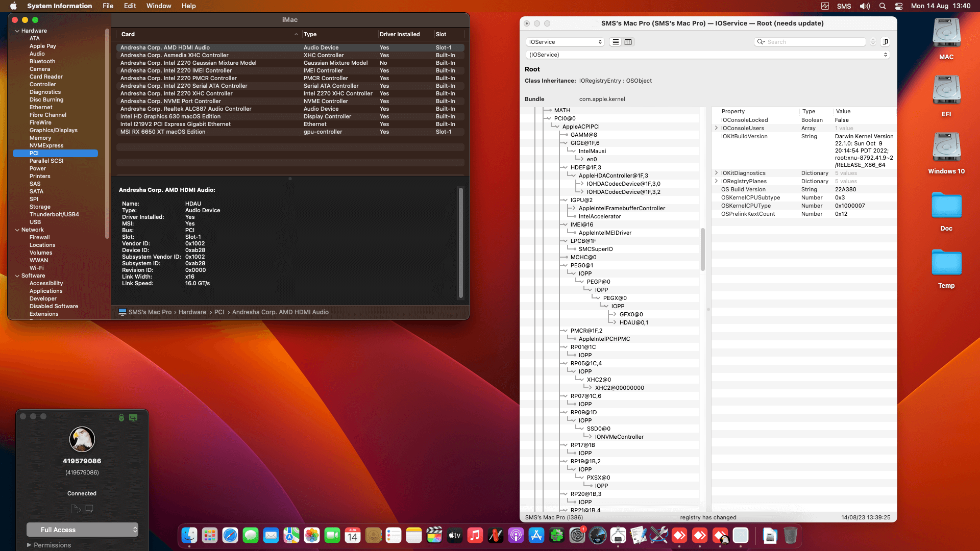
Task: Toggle the inspector button in IORegistryExplorer toolbar
Action: tap(885, 42)
